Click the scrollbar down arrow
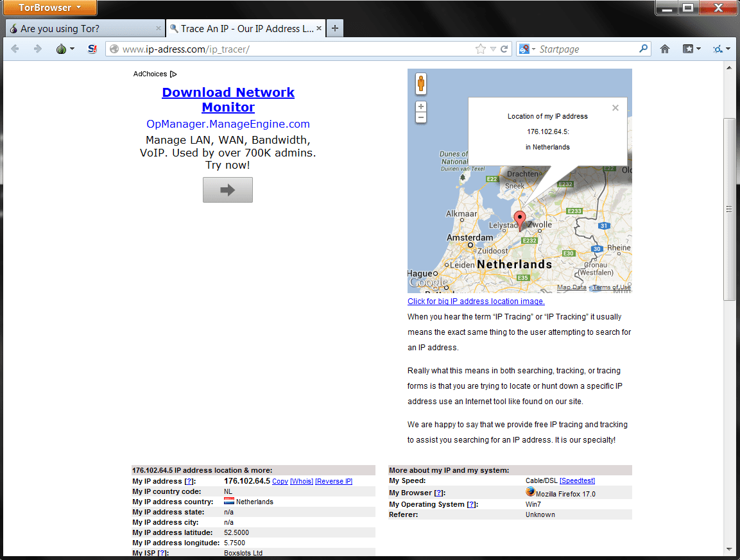 click(x=729, y=550)
